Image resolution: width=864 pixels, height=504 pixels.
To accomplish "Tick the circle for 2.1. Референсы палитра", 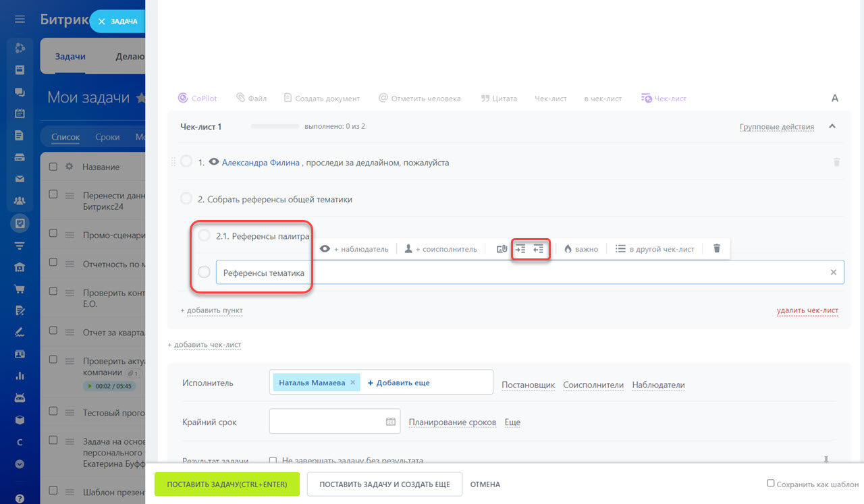I will [x=204, y=235].
